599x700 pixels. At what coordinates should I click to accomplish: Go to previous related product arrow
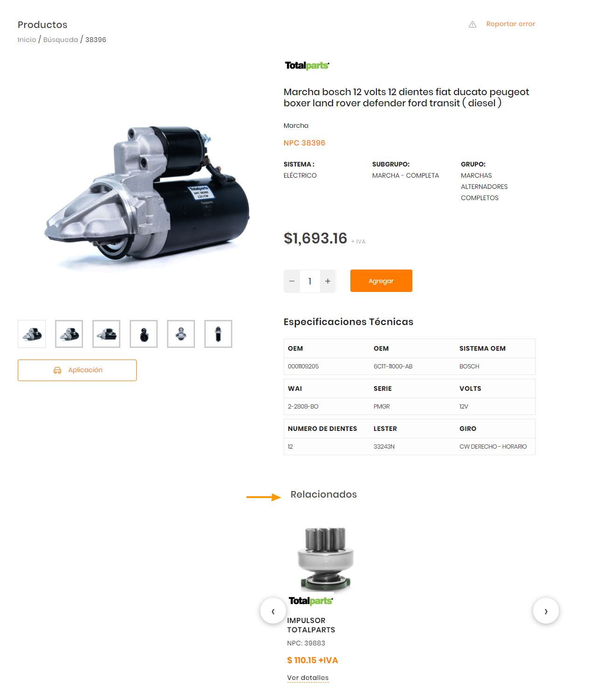pyautogui.click(x=273, y=610)
